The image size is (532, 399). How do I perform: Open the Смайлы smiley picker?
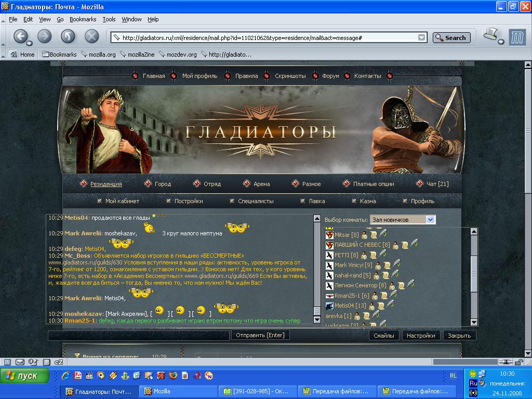[x=384, y=336]
